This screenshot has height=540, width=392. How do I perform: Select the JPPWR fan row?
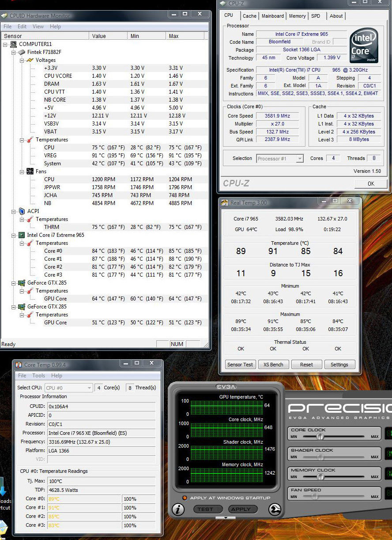104,187
